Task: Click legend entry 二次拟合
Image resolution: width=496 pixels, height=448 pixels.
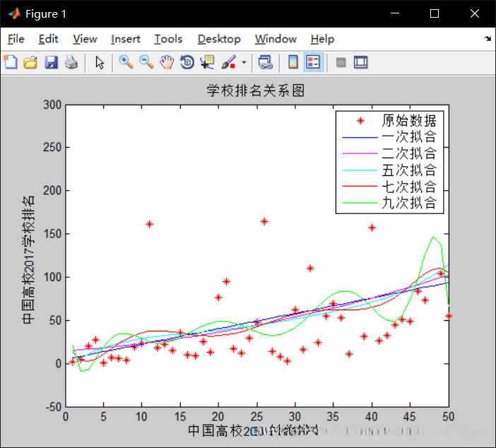Action: pyautogui.click(x=409, y=153)
